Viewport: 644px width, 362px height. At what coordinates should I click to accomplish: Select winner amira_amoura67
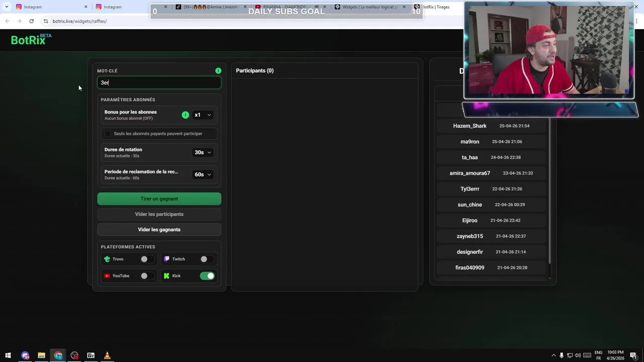click(492, 173)
